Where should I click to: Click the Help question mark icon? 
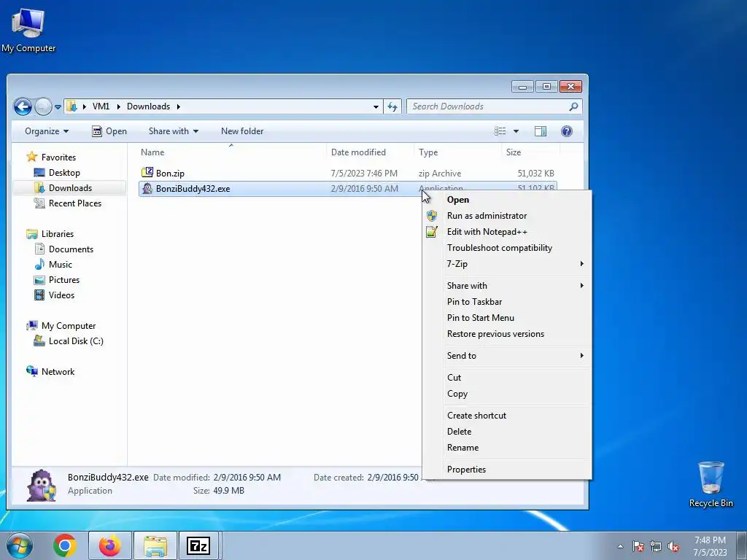[566, 131]
